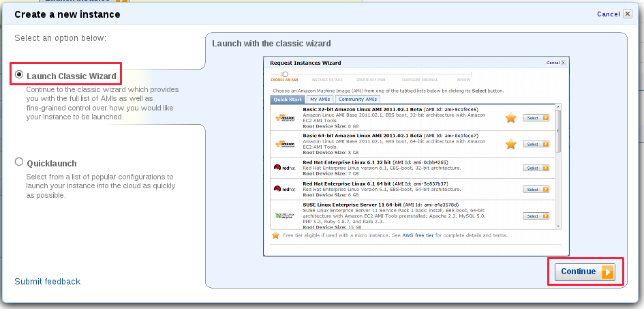
Task: Click the Request Instances Wizard title text
Action: click(305, 63)
